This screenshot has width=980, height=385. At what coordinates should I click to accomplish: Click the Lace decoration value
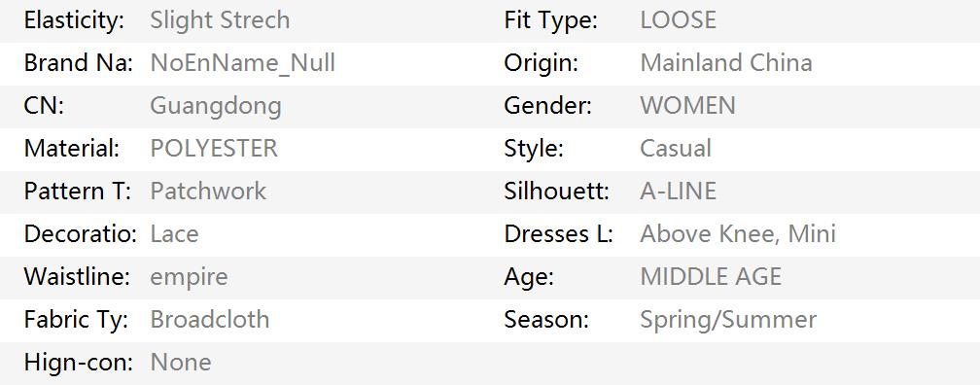[174, 234]
